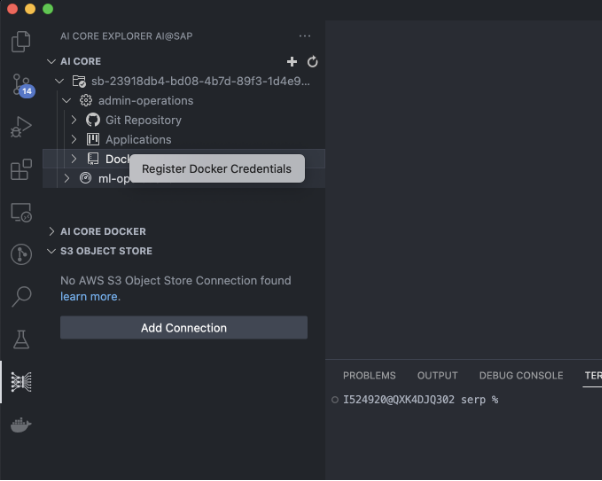Open the Docker whale icon
Viewport: 602px width, 481px height.
(21, 425)
